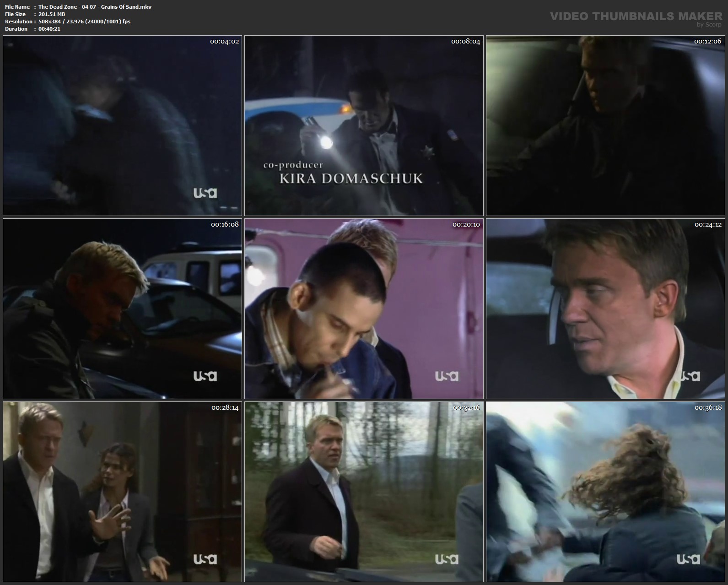
Task: Select the thumbnail at 00:16:08
Action: click(122, 309)
